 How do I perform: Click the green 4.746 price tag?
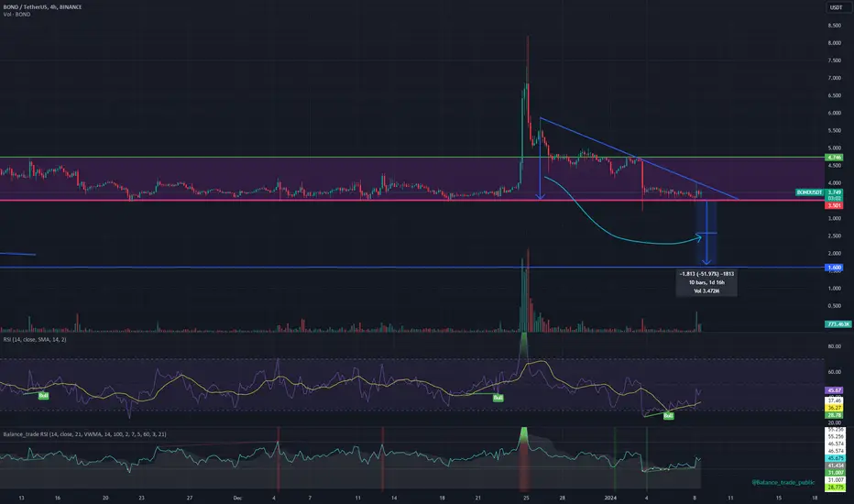tap(835, 158)
